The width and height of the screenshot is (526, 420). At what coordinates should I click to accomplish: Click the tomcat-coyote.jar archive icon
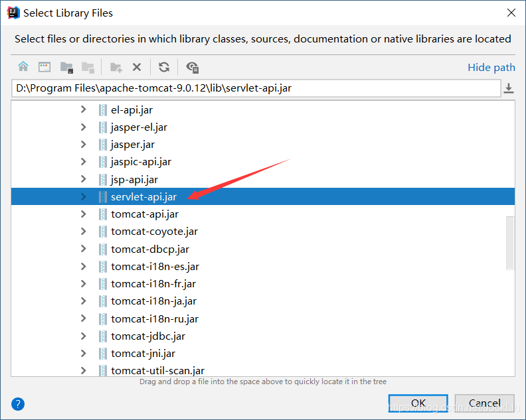tap(103, 232)
